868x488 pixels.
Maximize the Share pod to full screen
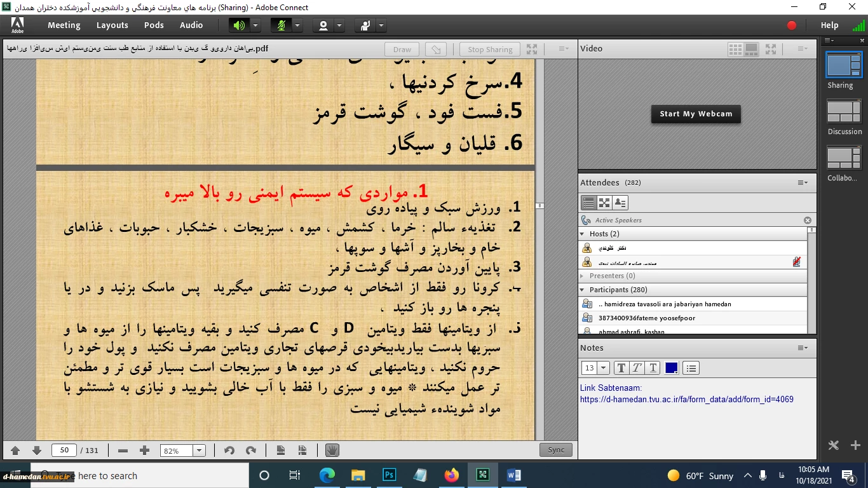[532, 49]
